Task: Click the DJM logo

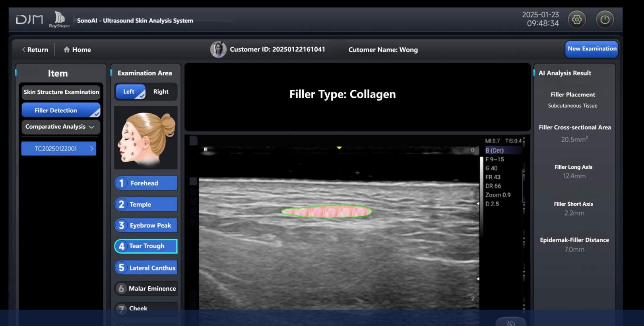Action: tap(29, 19)
